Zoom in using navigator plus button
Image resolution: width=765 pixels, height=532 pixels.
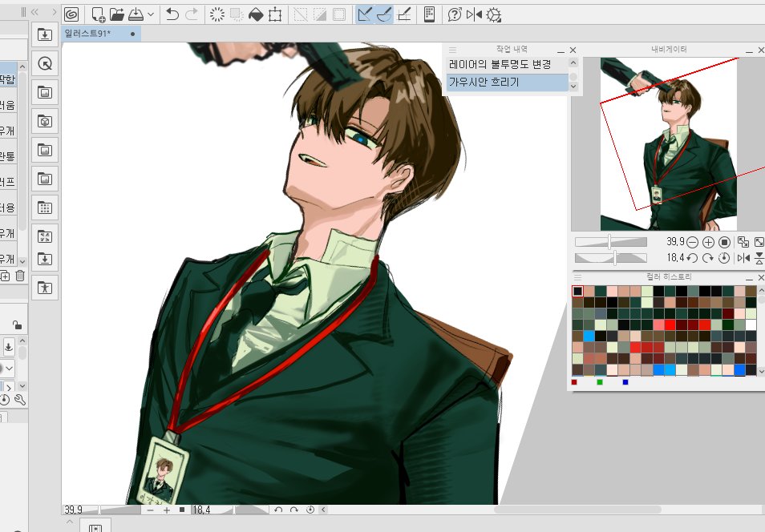coord(708,242)
